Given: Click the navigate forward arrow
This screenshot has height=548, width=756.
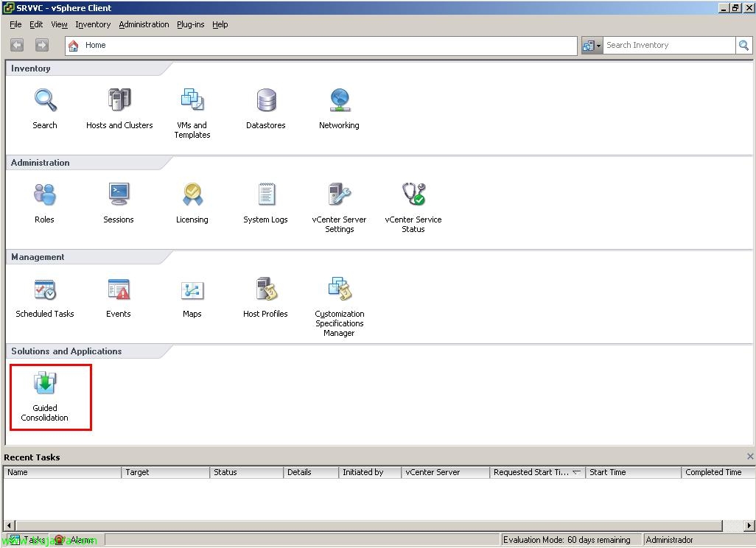Looking at the screenshot, I should click(42, 46).
